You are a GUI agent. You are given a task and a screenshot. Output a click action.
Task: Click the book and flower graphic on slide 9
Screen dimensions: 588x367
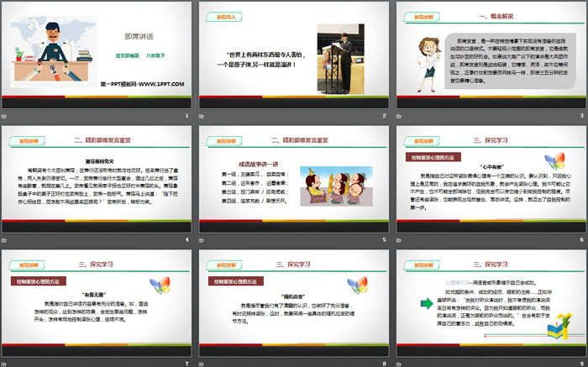point(559,326)
